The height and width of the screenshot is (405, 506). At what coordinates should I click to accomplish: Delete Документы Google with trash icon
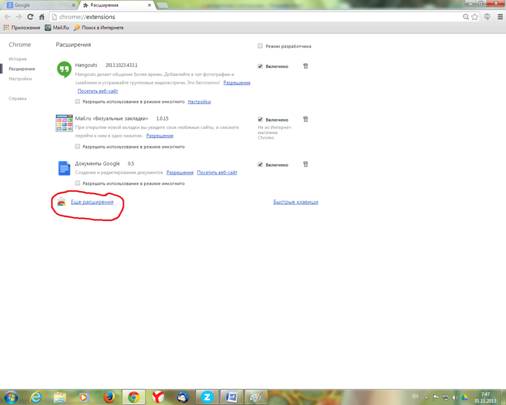pyautogui.click(x=305, y=164)
